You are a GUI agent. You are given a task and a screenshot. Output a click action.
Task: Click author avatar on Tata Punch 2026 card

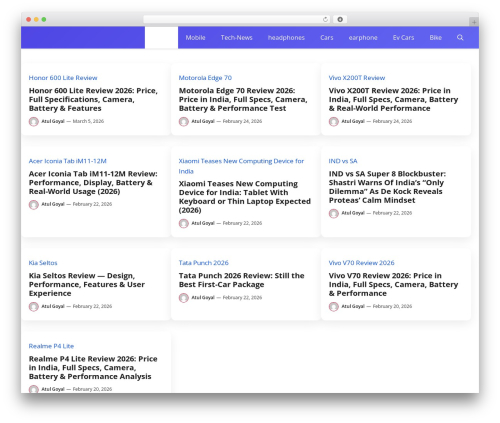click(184, 298)
